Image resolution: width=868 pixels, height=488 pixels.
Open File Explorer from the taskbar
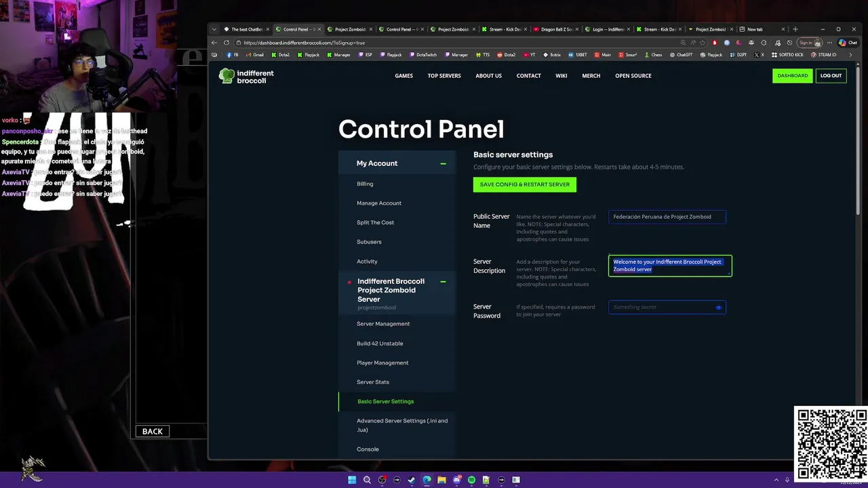coord(441,480)
